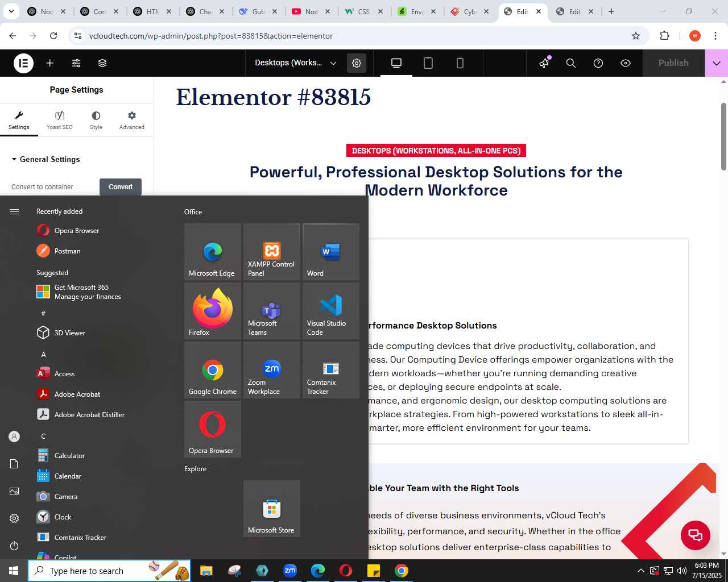Open Microsoft Teams tile
The width and height of the screenshot is (728, 582).
point(272,311)
